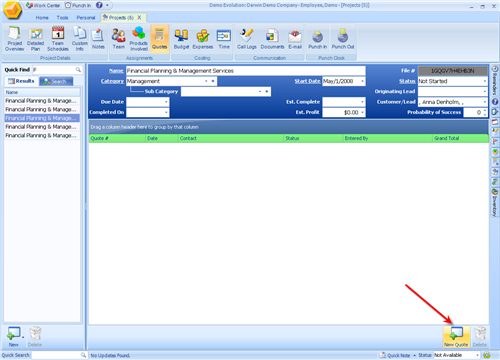This screenshot has height=360, width=500.
Task: Open the Detailed Plan ribbon icon
Action: pyautogui.click(x=35, y=39)
